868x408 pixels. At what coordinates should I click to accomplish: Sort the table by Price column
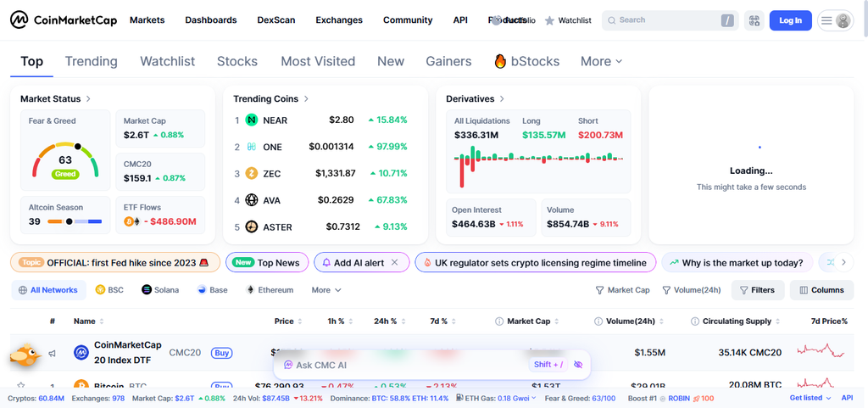[288, 321]
